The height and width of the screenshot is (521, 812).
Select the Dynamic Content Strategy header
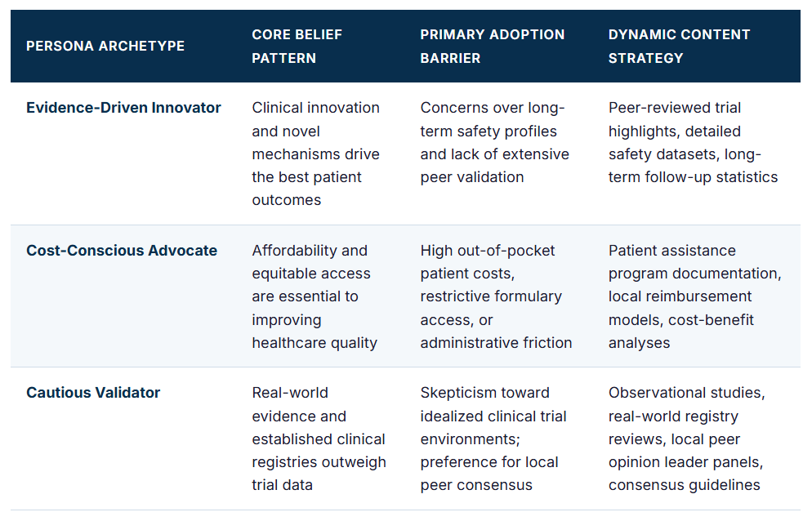[679, 46]
